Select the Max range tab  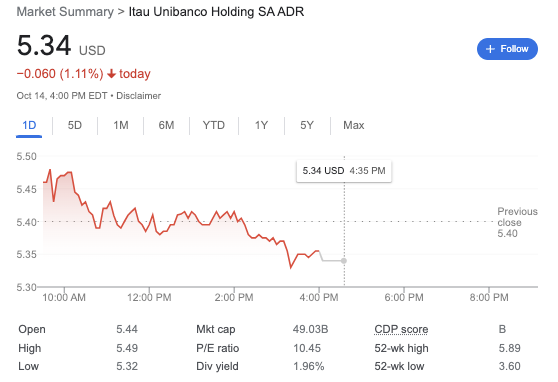click(x=353, y=125)
